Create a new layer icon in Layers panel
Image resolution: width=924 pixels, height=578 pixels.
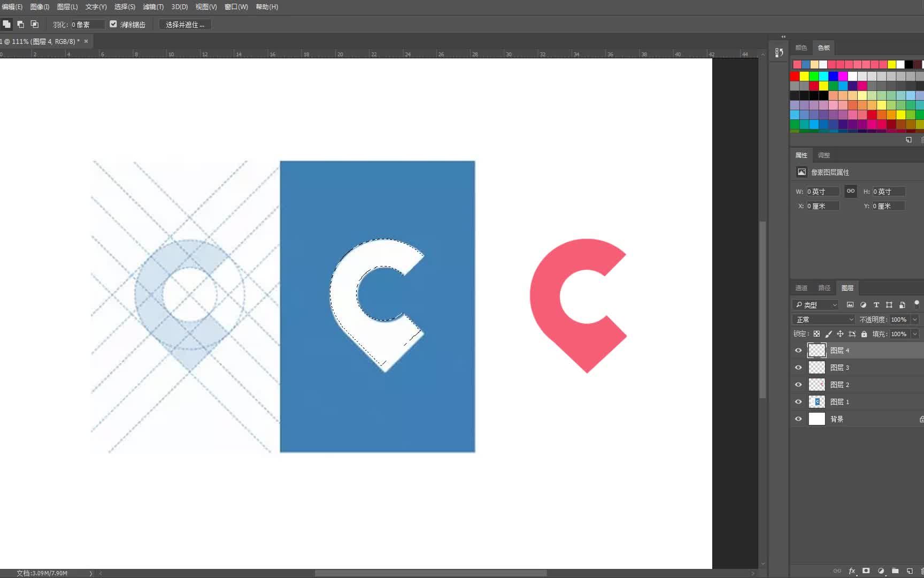click(910, 571)
